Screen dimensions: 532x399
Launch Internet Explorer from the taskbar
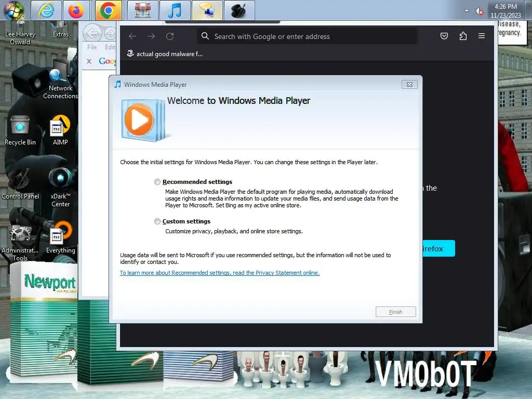pyautogui.click(x=46, y=10)
